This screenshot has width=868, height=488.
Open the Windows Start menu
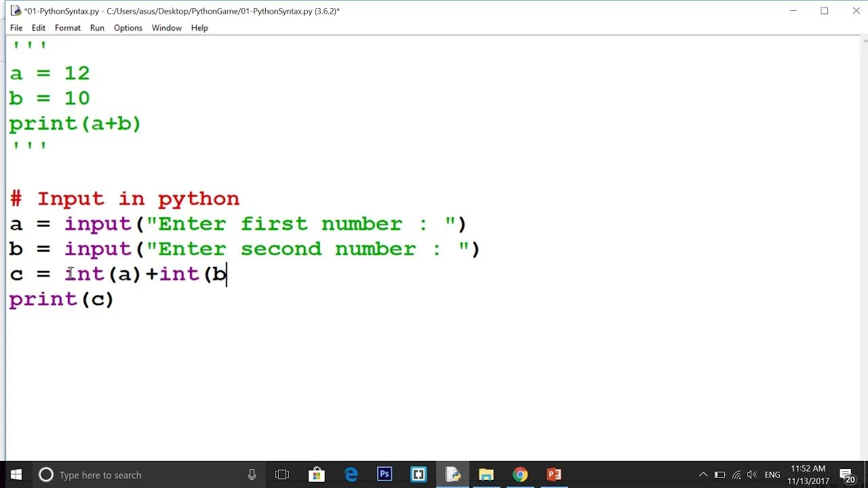[x=16, y=474]
